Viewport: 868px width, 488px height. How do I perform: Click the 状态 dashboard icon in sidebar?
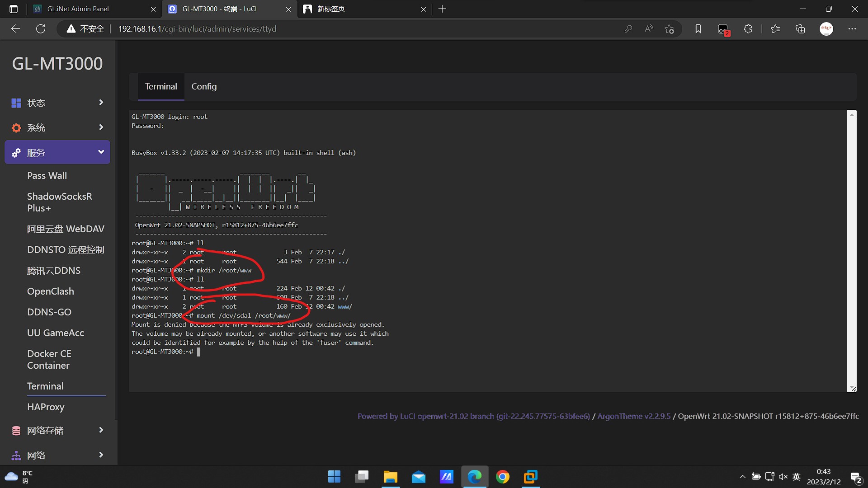tap(16, 103)
